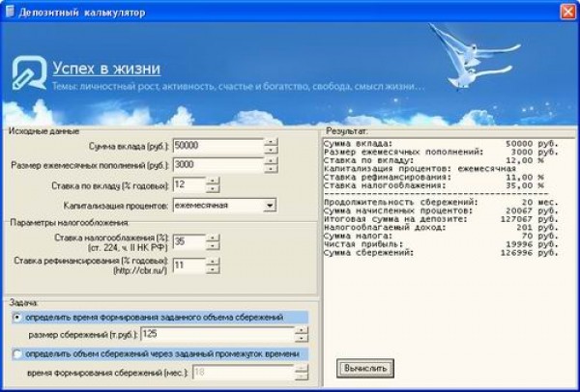Decrease Ставка по вкладу with down arrow
This screenshot has width=580, height=392.
coord(213,189)
